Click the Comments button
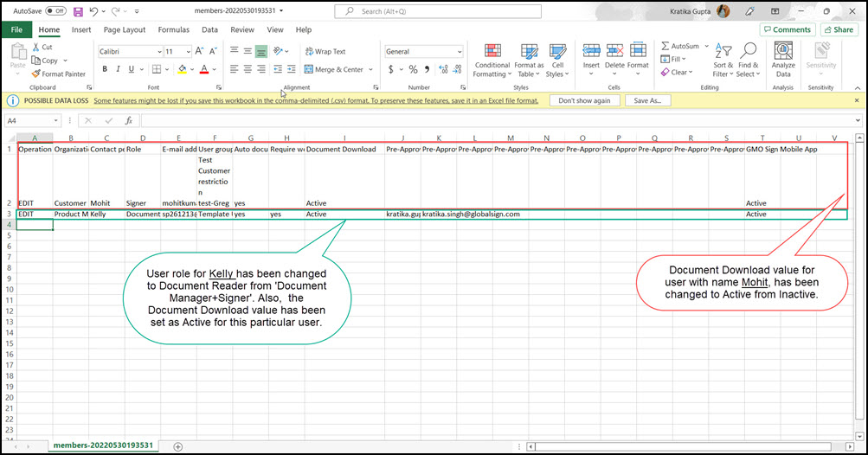The width and height of the screenshot is (868, 455). point(788,30)
